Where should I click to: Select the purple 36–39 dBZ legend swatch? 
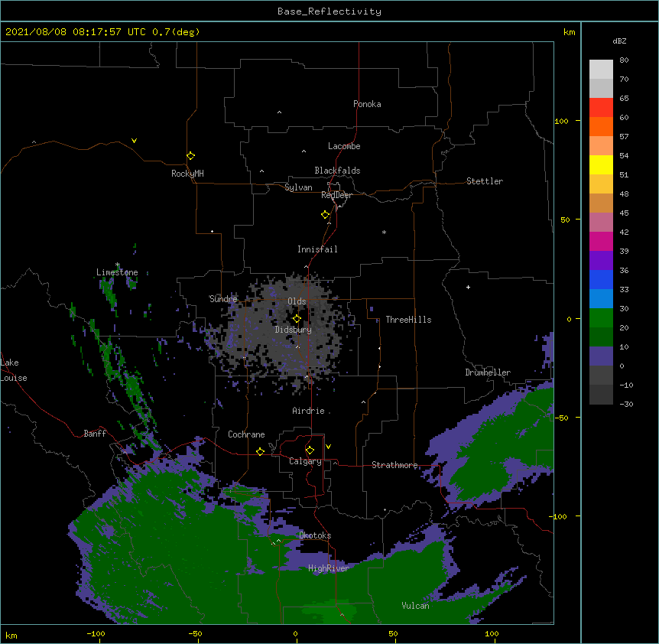tap(601, 260)
